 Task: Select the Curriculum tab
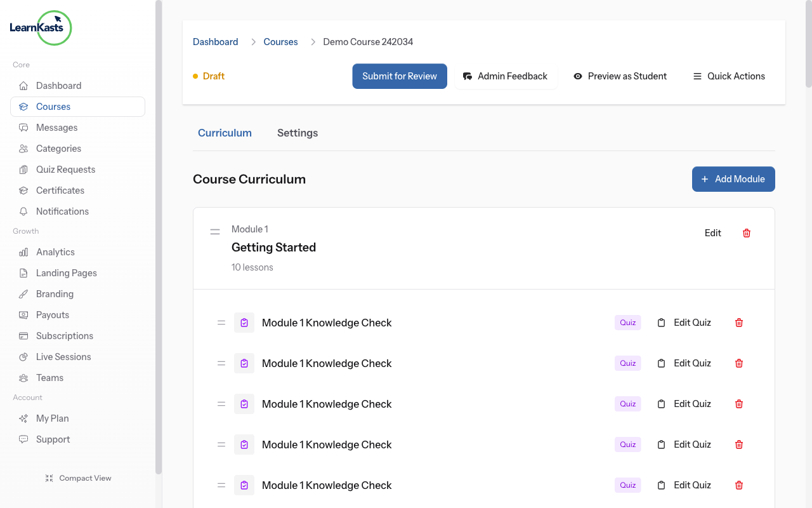[225, 133]
